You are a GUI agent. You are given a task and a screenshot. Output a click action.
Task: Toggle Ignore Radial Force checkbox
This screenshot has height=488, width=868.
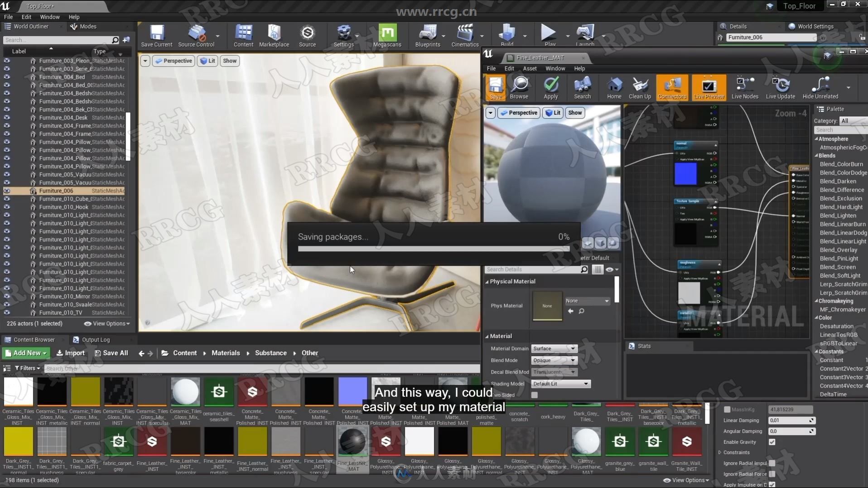tap(772, 474)
